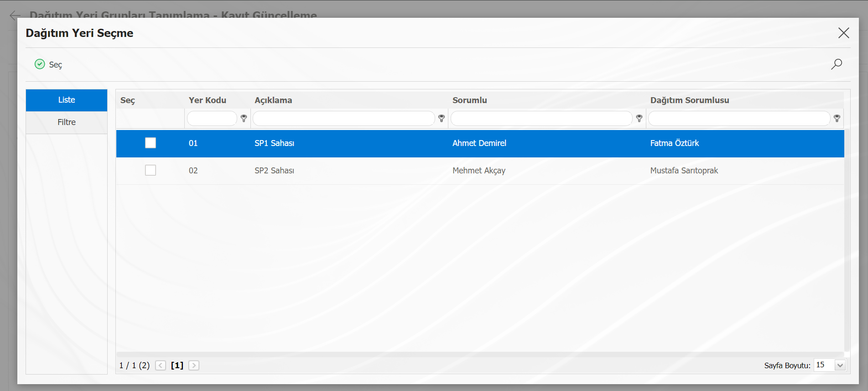Click Ahmet Demirel cell
The width and height of the screenshot is (868, 391).
point(479,143)
